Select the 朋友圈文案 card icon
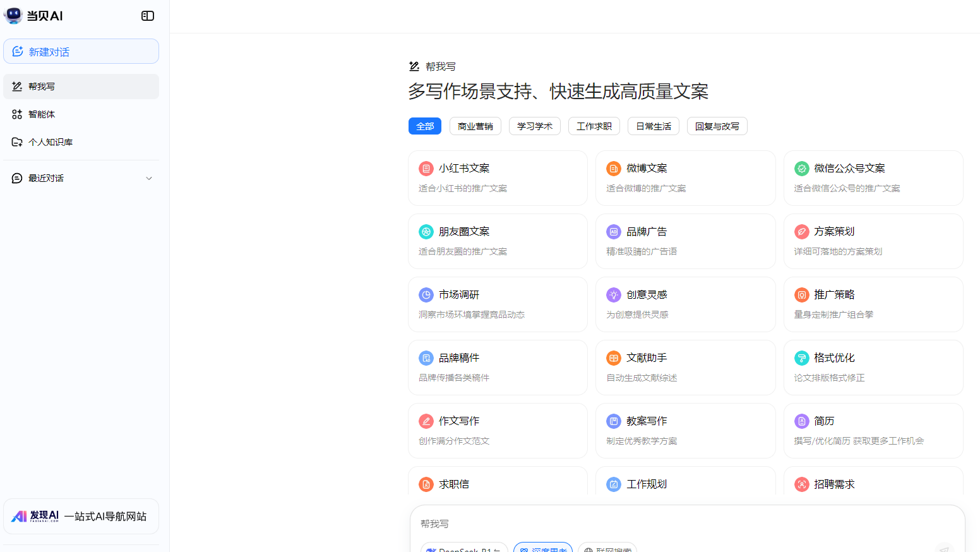Viewport: 980px width, 552px height. coord(426,232)
